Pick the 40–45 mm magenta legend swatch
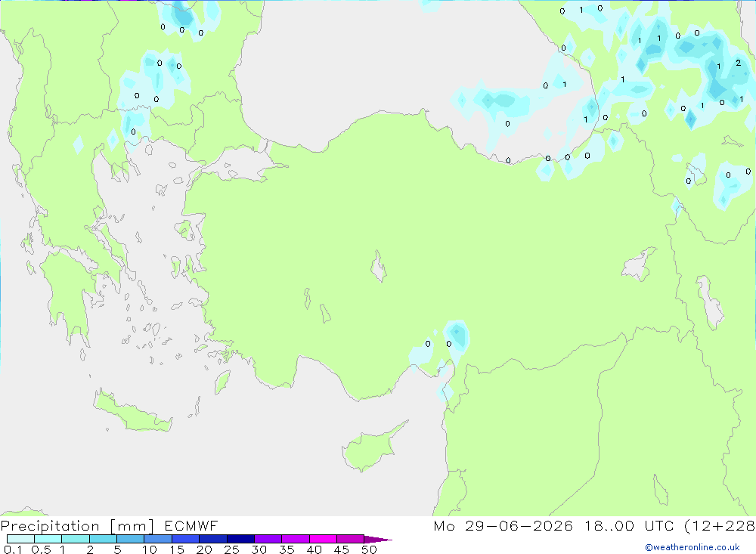 pyautogui.click(x=323, y=539)
